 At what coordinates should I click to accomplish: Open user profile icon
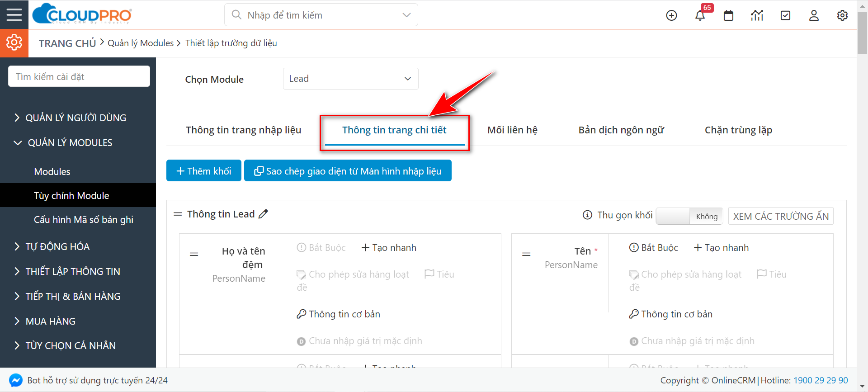pyautogui.click(x=814, y=15)
